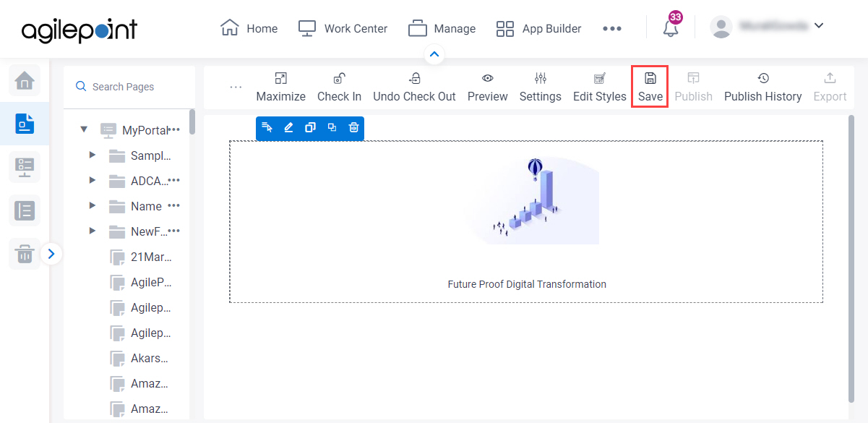Image resolution: width=868 pixels, height=423 pixels.
Task: Open notifications bell with 33 badge
Action: click(671, 27)
